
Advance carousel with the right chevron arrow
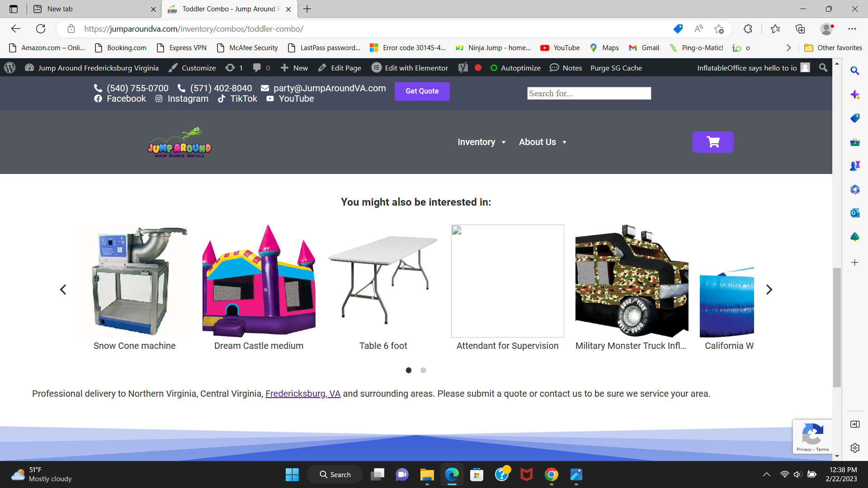tap(769, 290)
